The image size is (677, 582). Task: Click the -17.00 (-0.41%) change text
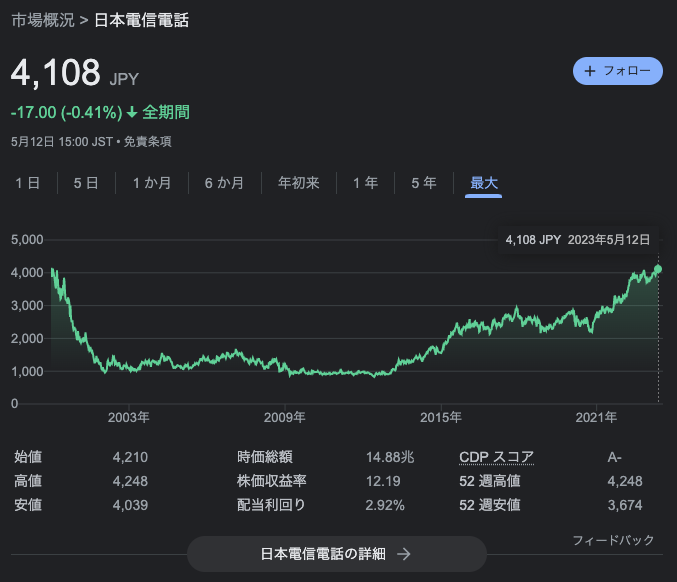point(67,113)
